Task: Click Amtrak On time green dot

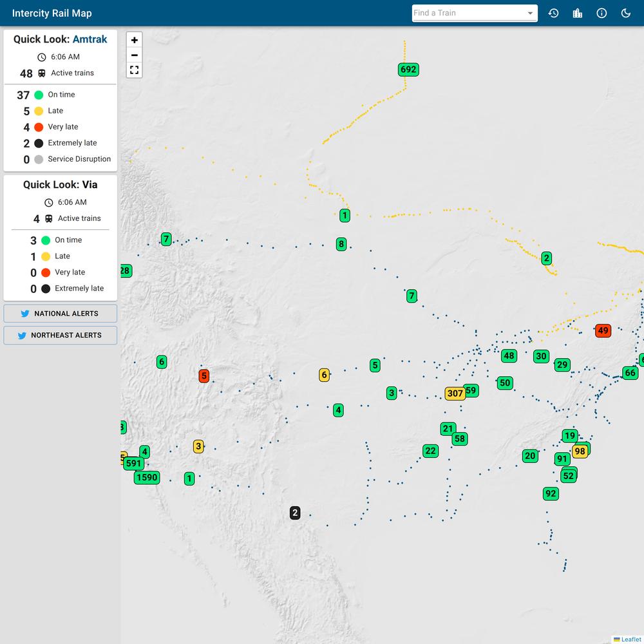Action: click(39, 95)
